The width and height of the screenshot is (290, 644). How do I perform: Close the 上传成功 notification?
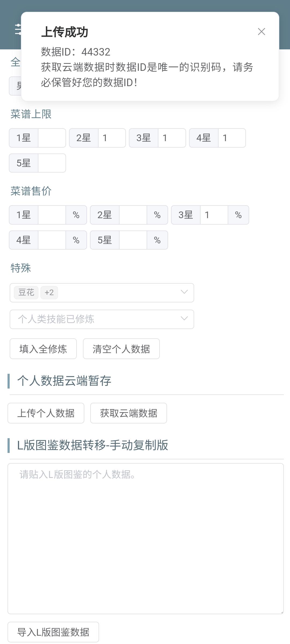coord(261,32)
